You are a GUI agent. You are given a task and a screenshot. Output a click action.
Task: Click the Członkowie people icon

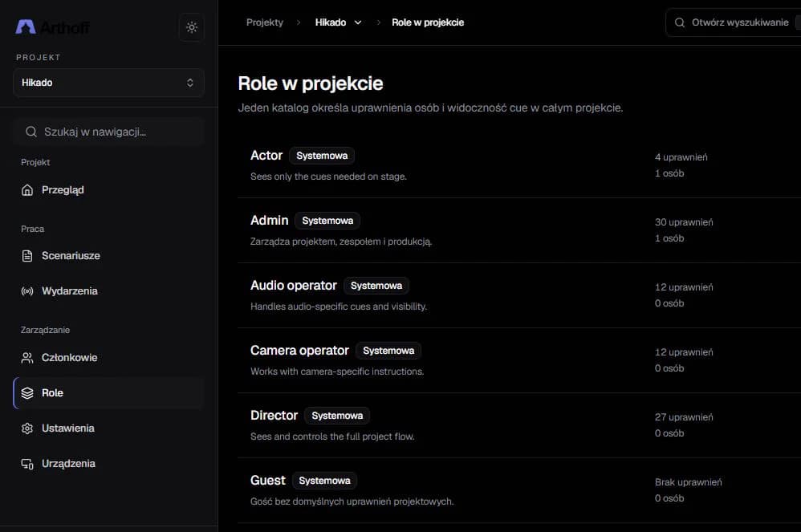tap(27, 358)
